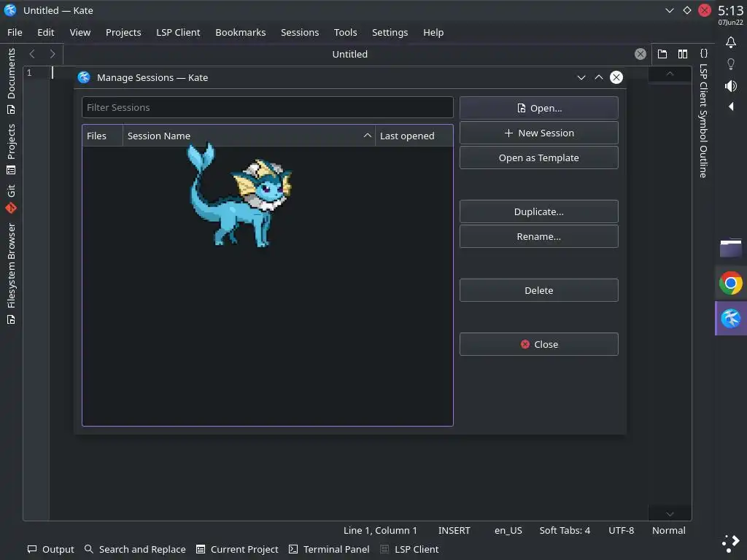Minimize the Manage Sessions dialog

click(581, 77)
